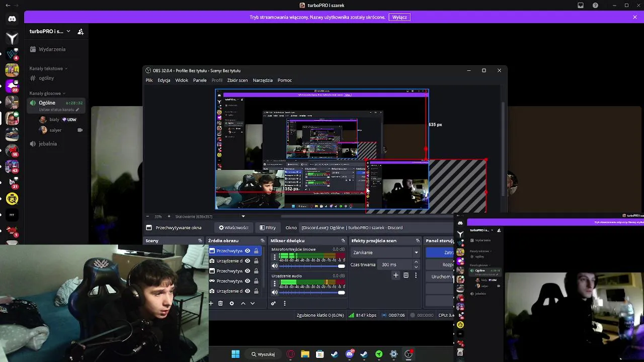Open the Edycja menu in OBS
Image resolution: width=644 pixels, height=362 pixels.
(164, 80)
